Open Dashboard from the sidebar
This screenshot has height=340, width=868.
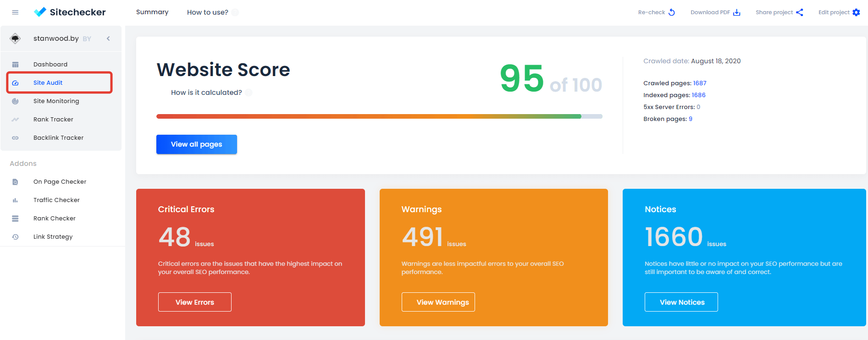click(x=50, y=65)
